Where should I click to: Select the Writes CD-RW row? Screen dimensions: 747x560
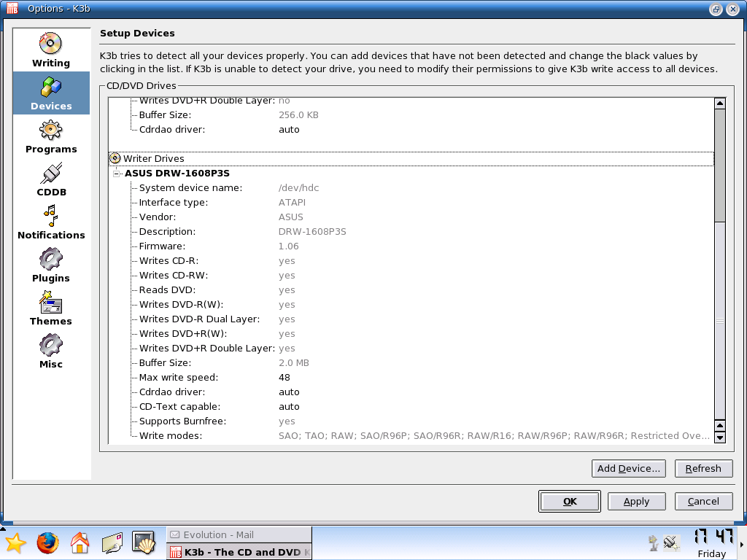[x=411, y=276]
